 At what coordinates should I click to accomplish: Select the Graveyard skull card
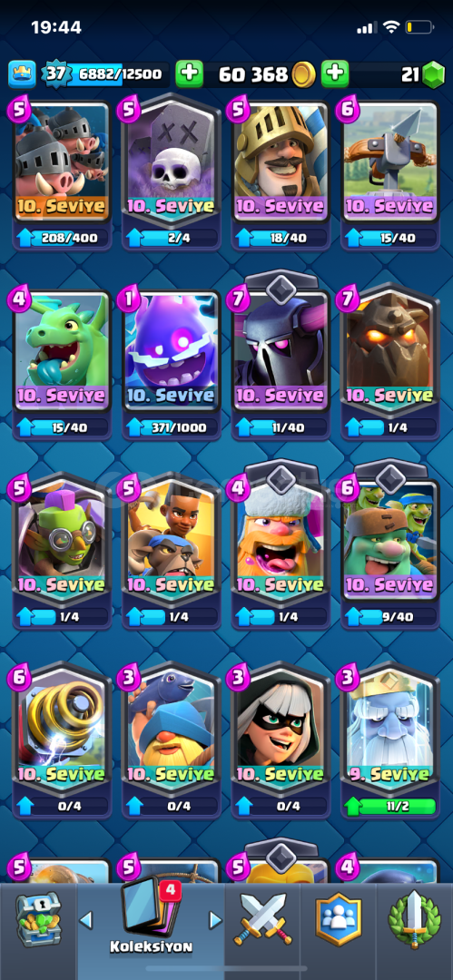click(171, 160)
